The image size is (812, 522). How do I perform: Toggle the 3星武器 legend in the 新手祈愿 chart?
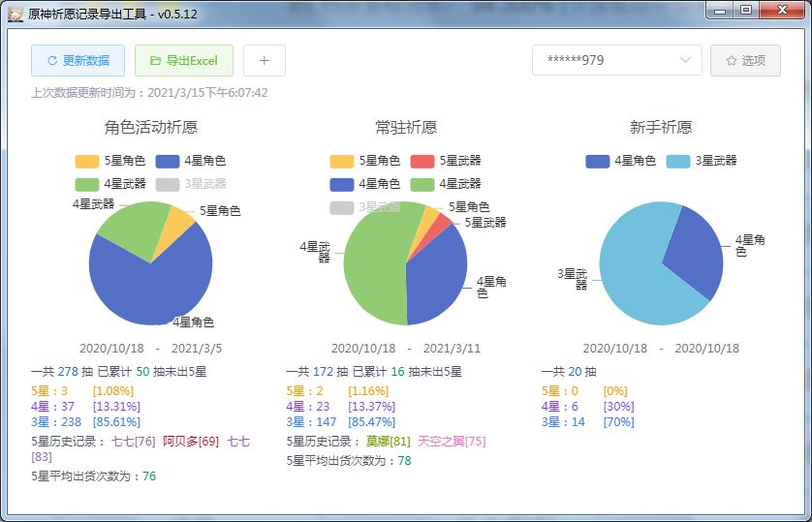click(x=702, y=161)
